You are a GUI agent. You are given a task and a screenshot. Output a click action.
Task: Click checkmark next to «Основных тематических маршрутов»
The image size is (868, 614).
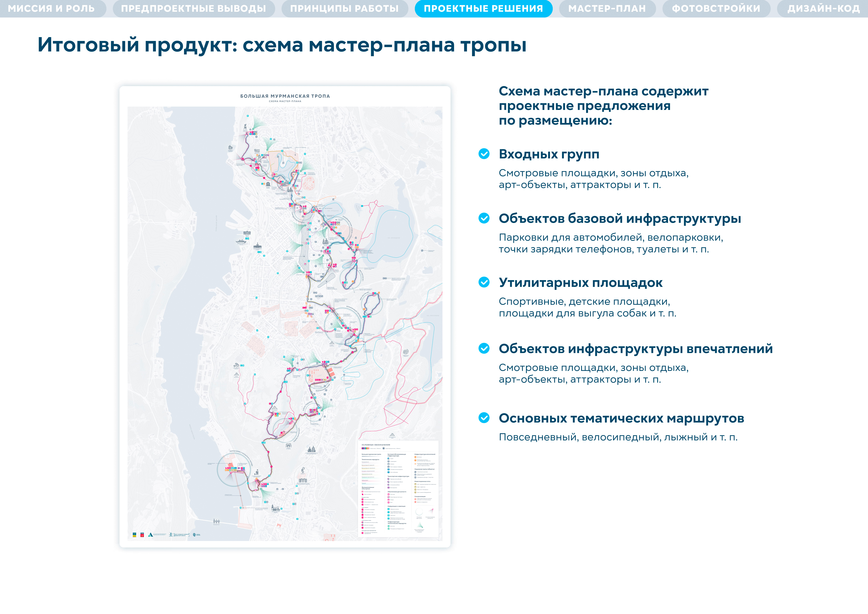[484, 418]
